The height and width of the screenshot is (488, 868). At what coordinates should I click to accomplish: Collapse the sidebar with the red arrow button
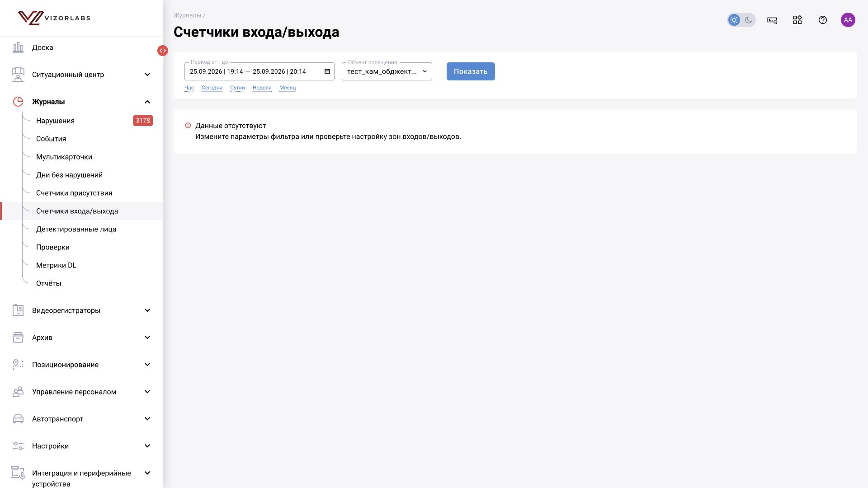(x=163, y=51)
